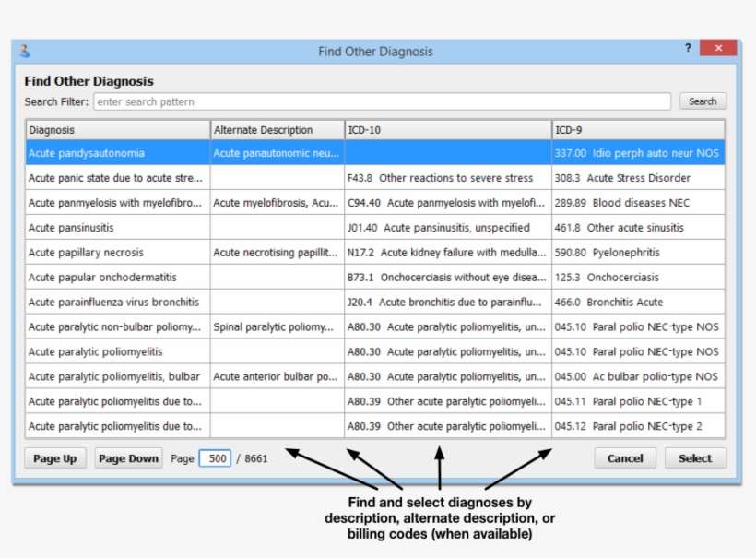Click Page Down to advance a page
The image size is (756, 558).
click(x=128, y=457)
